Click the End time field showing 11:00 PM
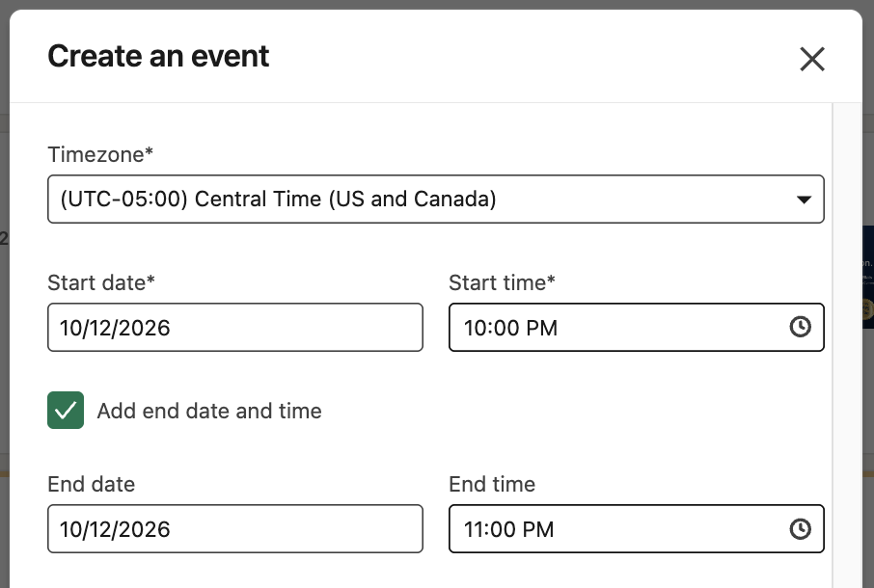Screen dimensions: 874x588 pos(636,528)
